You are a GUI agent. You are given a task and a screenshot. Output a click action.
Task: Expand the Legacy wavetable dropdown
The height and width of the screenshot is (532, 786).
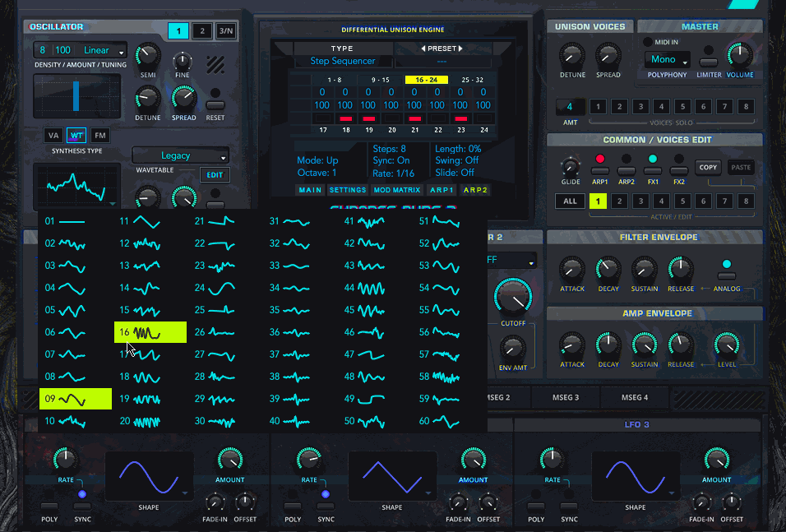coord(180,155)
